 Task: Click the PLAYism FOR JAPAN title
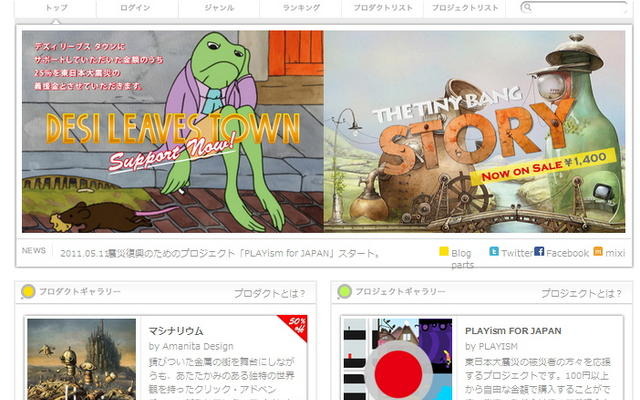click(513, 331)
